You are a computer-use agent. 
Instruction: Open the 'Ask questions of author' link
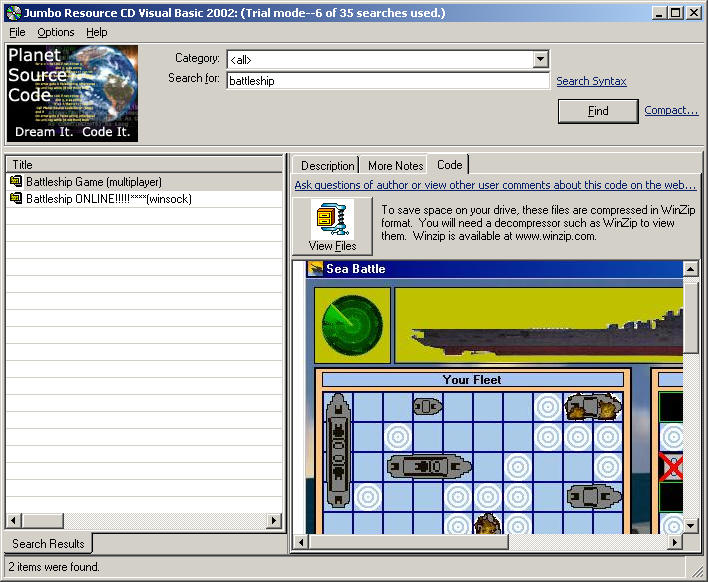(495, 185)
